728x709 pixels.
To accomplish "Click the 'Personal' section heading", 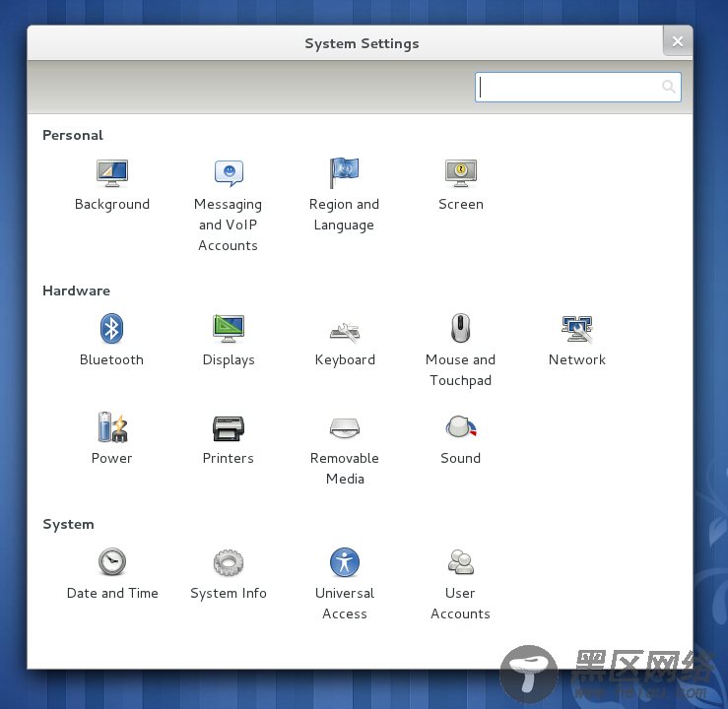I will 73,135.
